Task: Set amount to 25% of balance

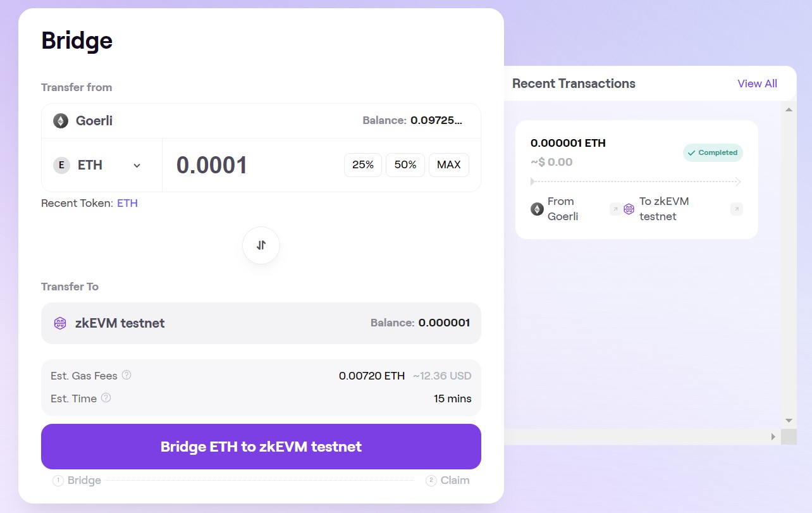Action: pos(363,165)
